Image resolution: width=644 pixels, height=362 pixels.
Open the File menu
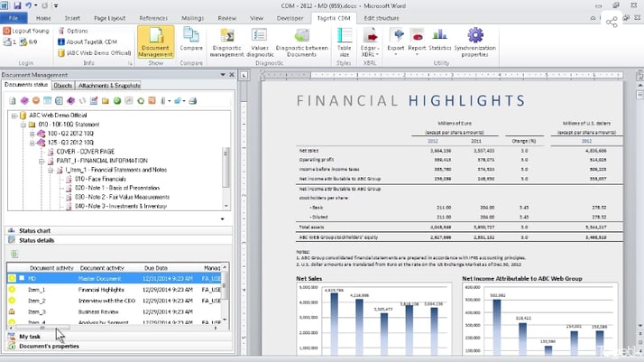tap(14, 18)
